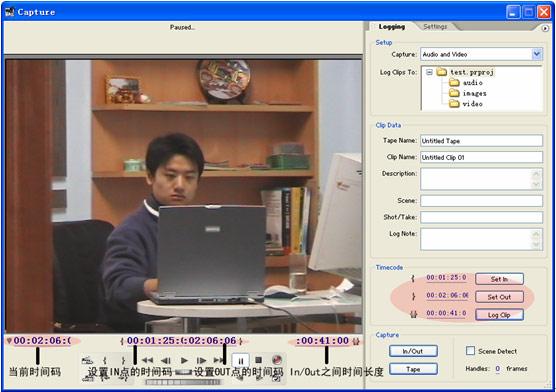Click the Capture window title bar icon
The height and width of the screenshot is (392, 556).
(x=10, y=12)
